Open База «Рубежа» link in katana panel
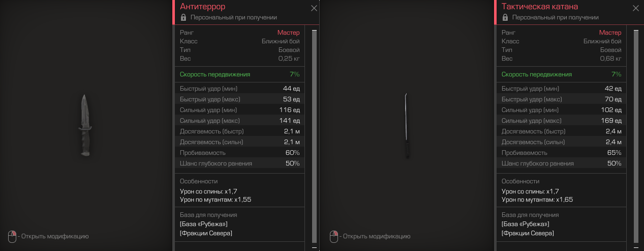644x251 pixels. [525, 224]
